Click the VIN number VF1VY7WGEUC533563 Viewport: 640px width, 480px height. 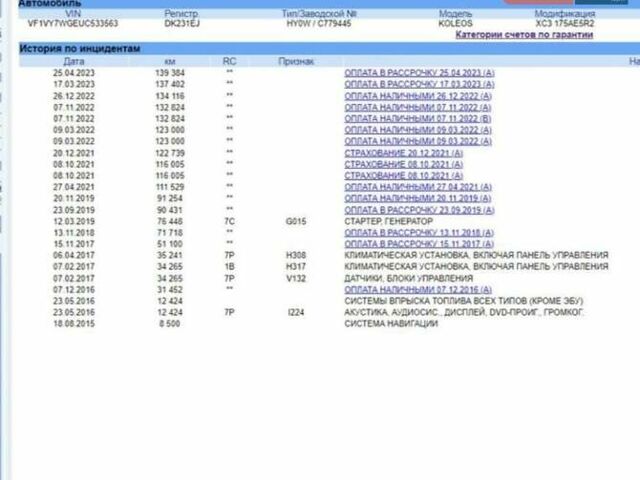point(58,23)
